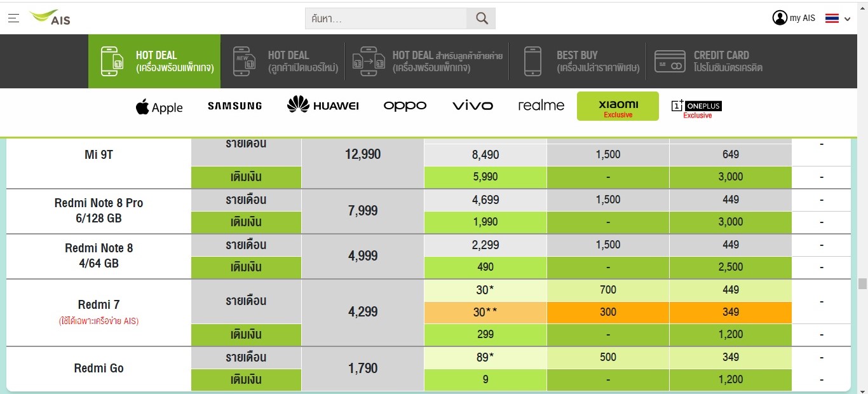Select the Huawei brand logo

coord(323,105)
